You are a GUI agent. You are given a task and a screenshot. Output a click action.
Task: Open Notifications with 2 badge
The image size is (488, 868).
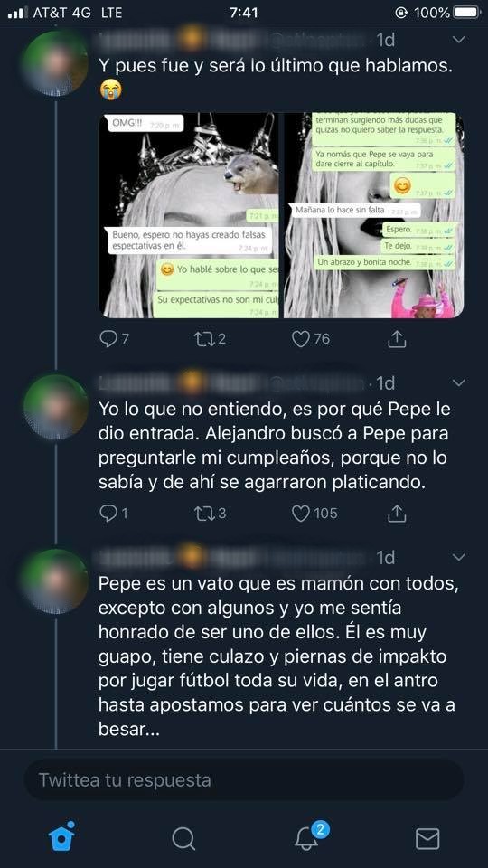point(307,837)
